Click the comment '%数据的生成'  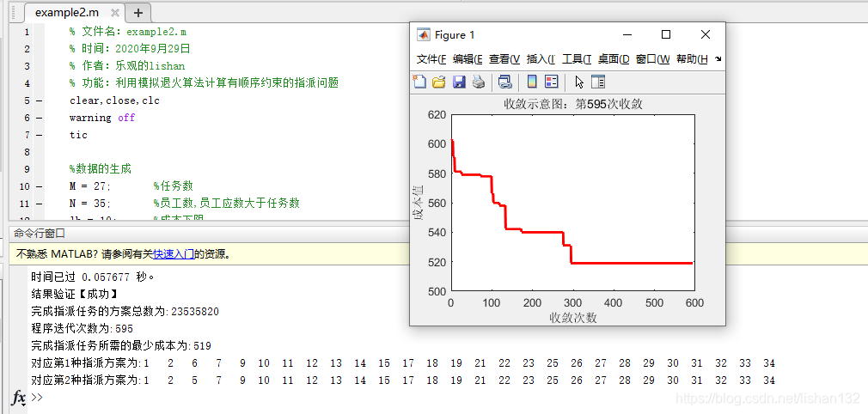click(x=101, y=169)
